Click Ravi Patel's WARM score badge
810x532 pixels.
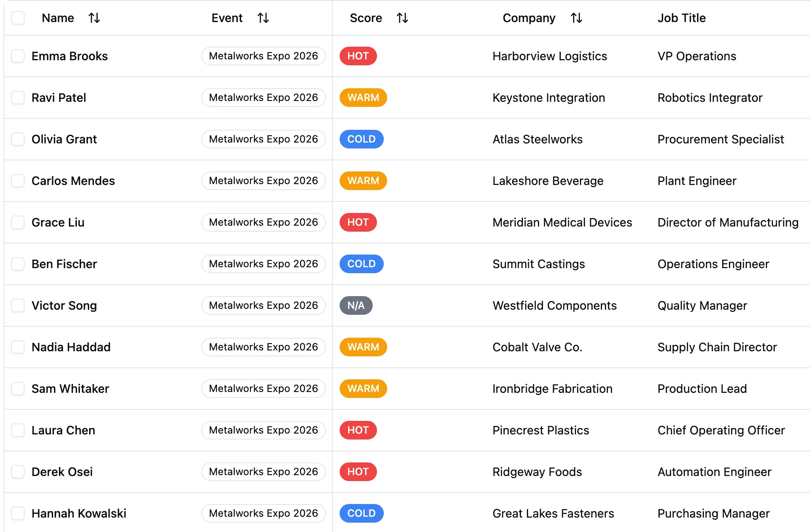click(363, 98)
